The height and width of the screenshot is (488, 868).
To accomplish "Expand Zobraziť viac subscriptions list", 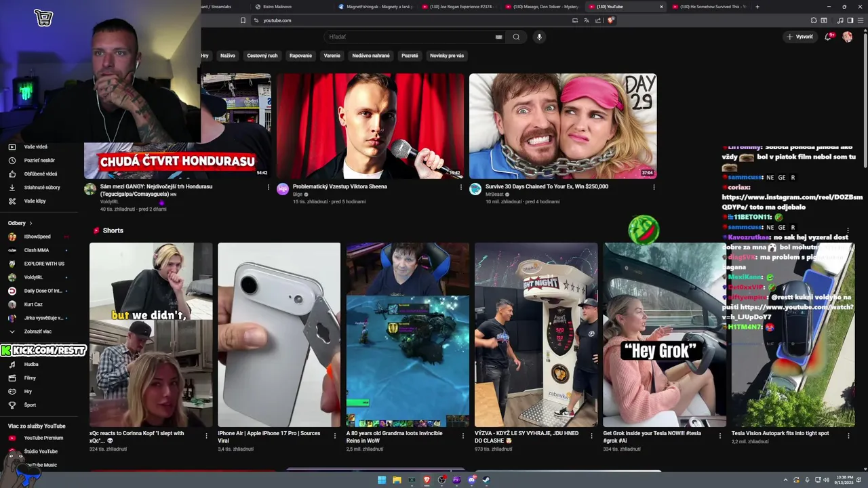I will (x=39, y=331).
